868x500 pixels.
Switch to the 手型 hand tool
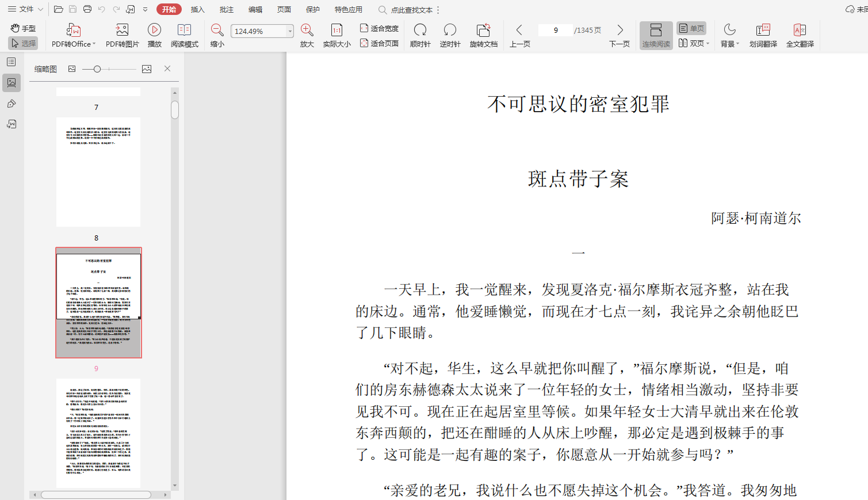pyautogui.click(x=23, y=28)
